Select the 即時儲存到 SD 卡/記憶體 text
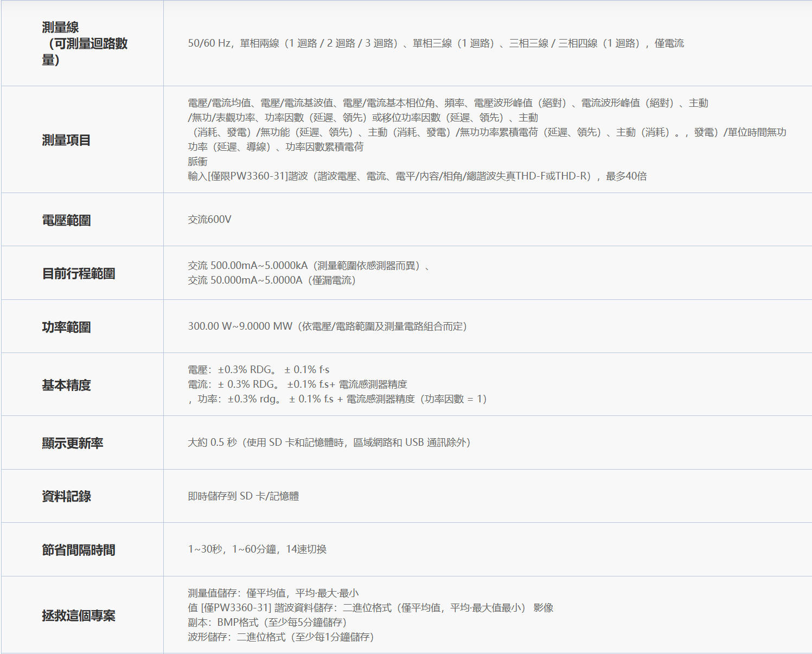 click(x=244, y=496)
